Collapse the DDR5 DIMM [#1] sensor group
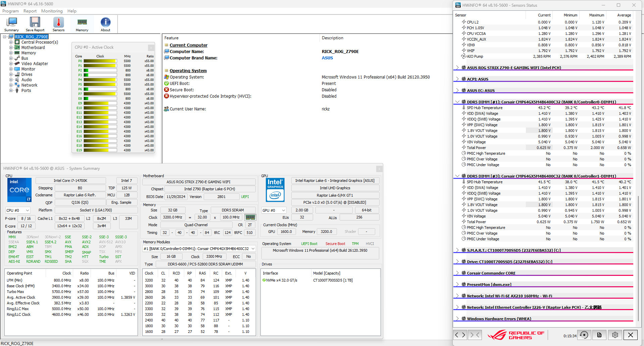 pos(457,102)
